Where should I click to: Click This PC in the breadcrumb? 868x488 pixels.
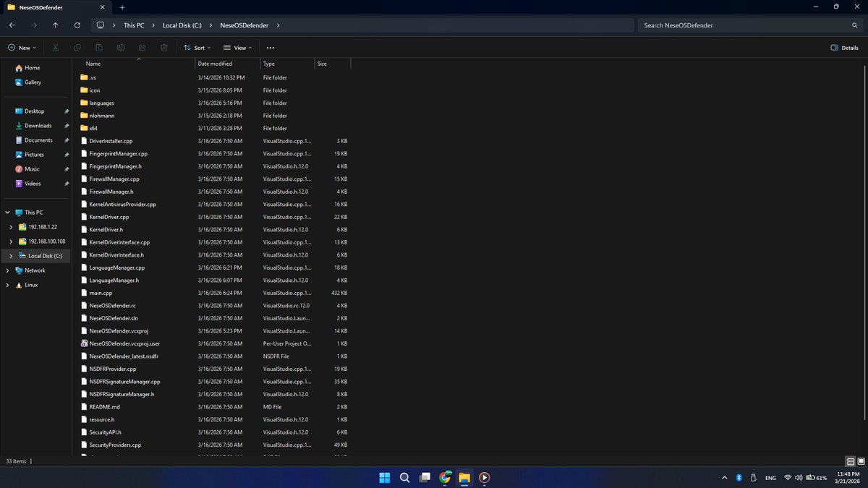point(134,25)
